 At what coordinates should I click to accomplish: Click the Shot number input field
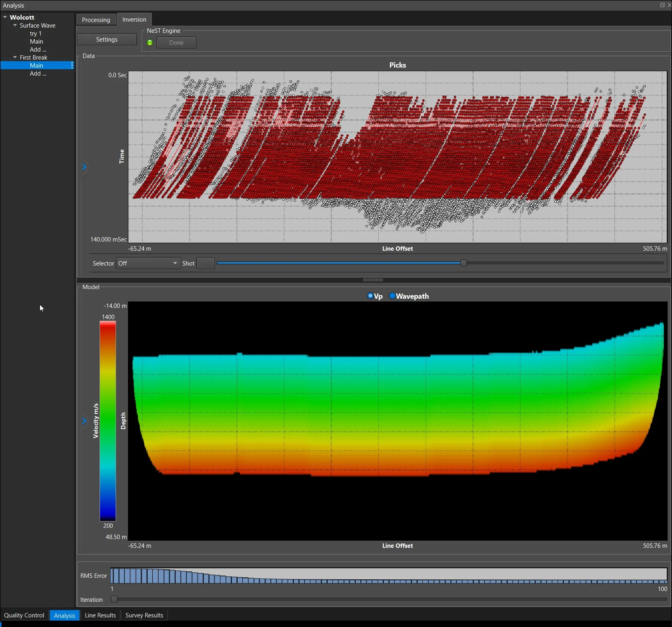(x=206, y=263)
